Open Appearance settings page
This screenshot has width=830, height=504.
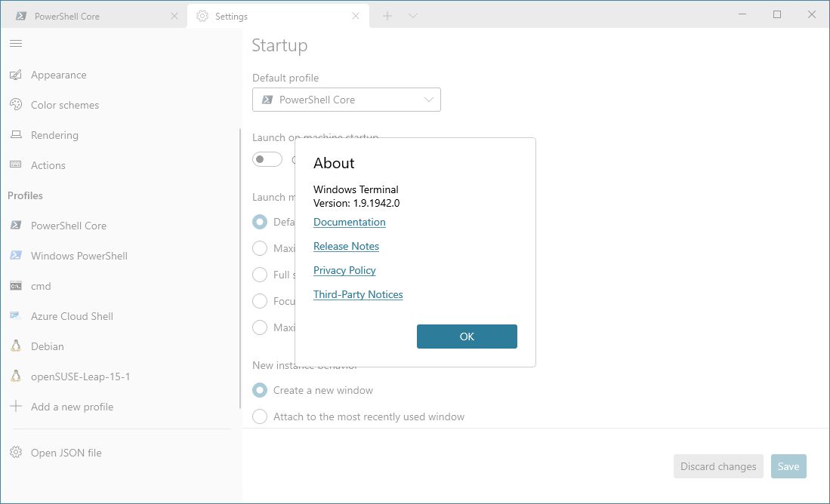[121, 75]
